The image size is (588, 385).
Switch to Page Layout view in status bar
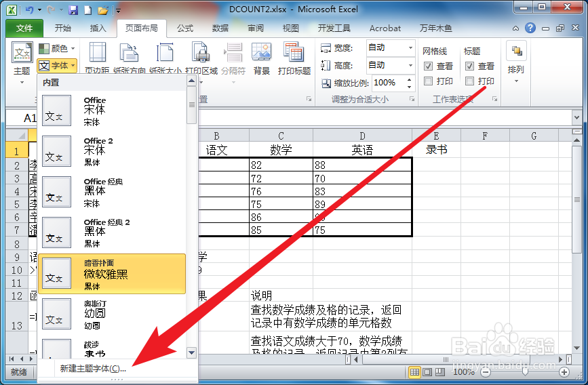tap(427, 372)
